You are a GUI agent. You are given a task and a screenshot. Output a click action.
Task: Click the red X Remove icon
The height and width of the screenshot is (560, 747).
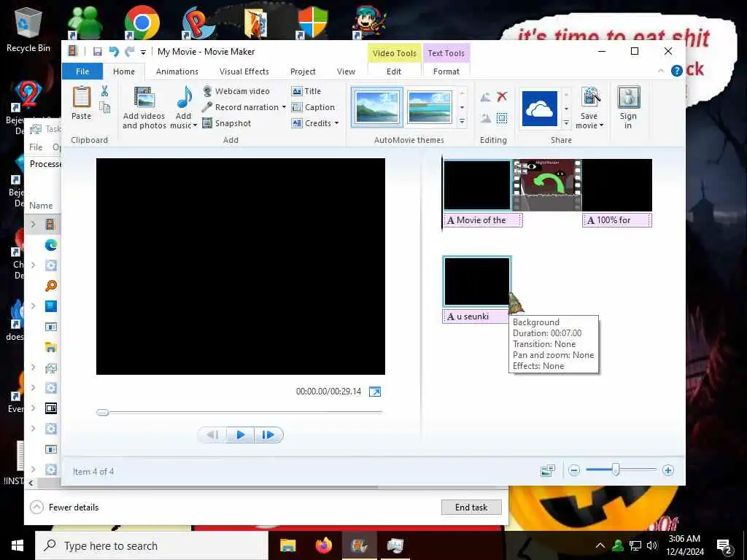tap(502, 97)
